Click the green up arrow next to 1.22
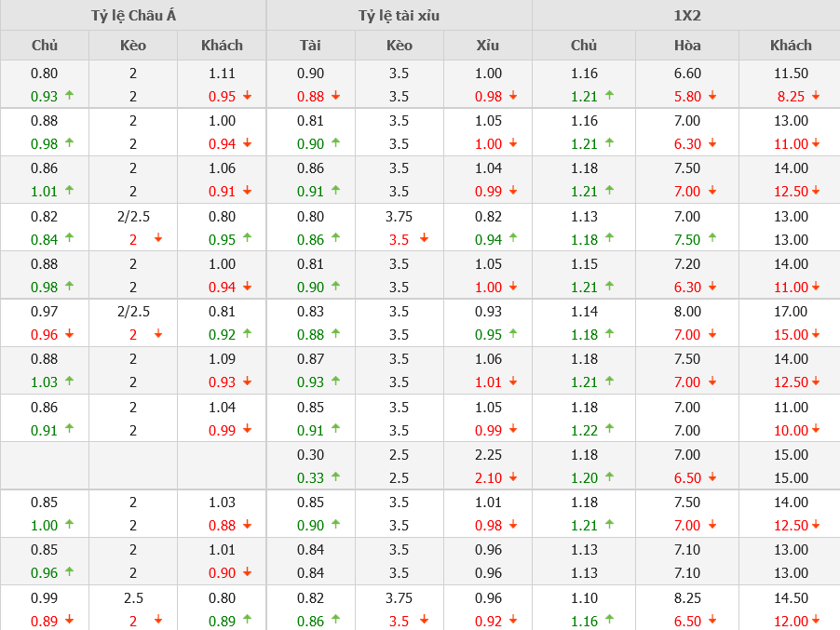The height and width of the screenshot is (630, 840). [x=609, y=429]
